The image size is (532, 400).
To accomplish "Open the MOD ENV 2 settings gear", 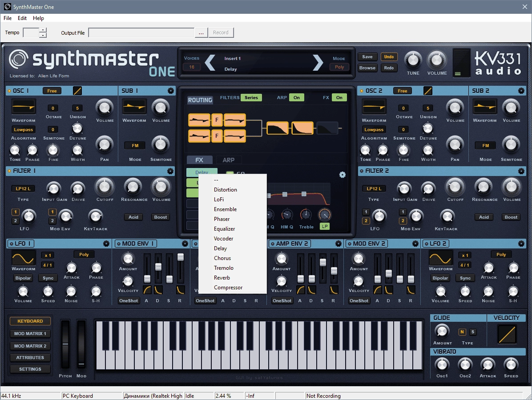I will click(x=415, y=244).
